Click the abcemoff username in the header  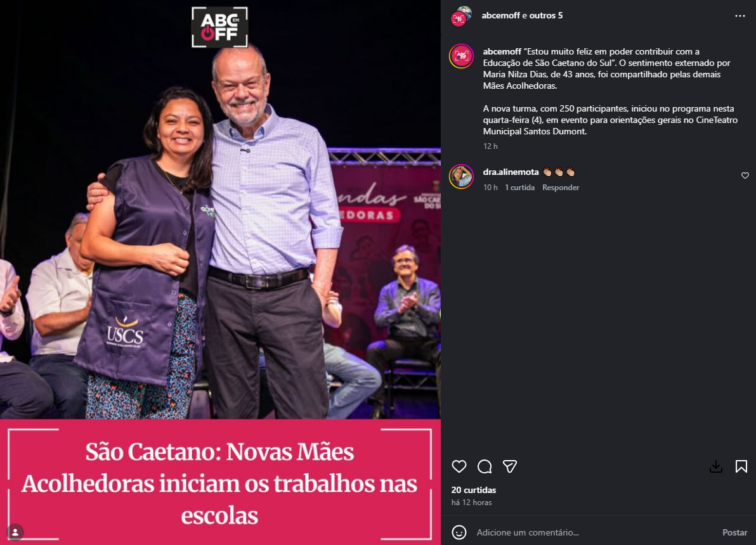(x=500, y=15)
